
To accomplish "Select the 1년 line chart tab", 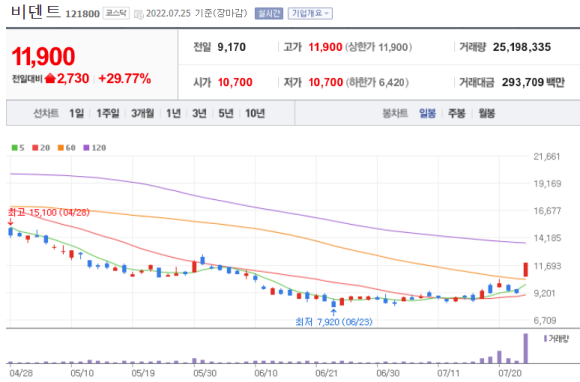I will (x=173, y=113).
